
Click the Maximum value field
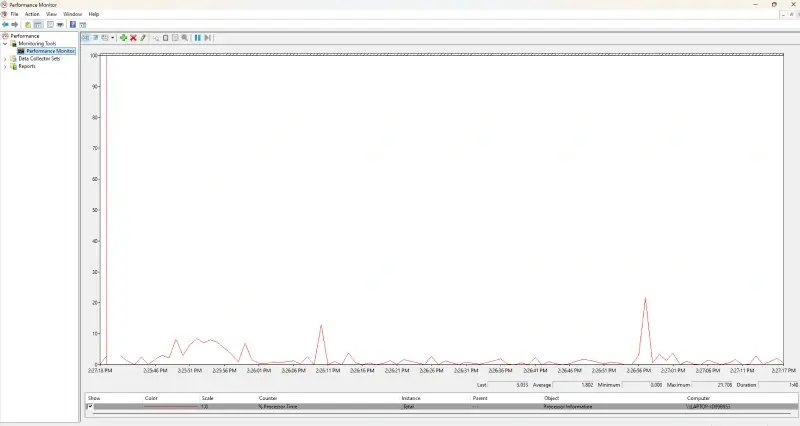[713, 385]
